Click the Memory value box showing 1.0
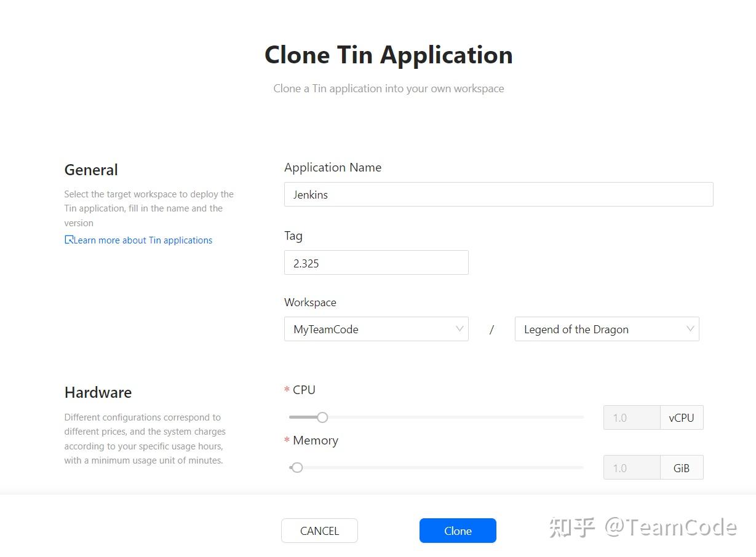 632,468
